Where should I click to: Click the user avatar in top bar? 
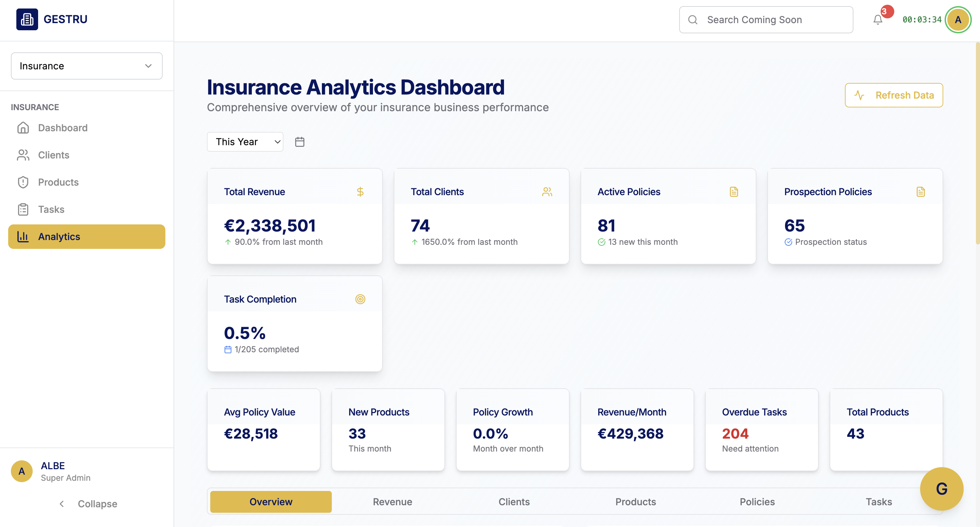click(958, 20)
